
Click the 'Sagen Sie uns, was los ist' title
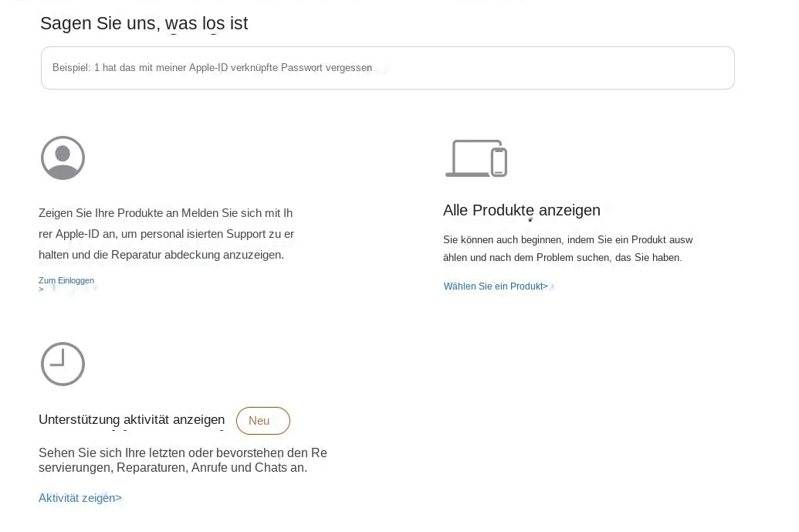click(x=144, y=23)
